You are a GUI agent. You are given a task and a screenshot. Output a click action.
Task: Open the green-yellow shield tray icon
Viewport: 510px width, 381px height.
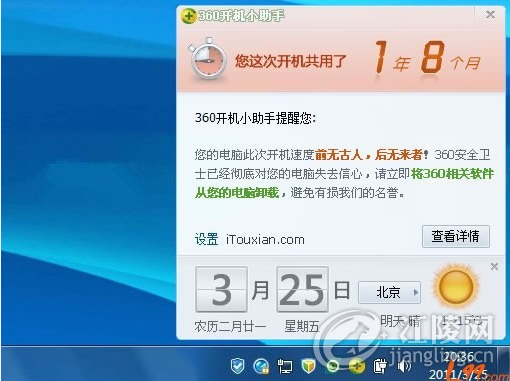coord(308,366)
